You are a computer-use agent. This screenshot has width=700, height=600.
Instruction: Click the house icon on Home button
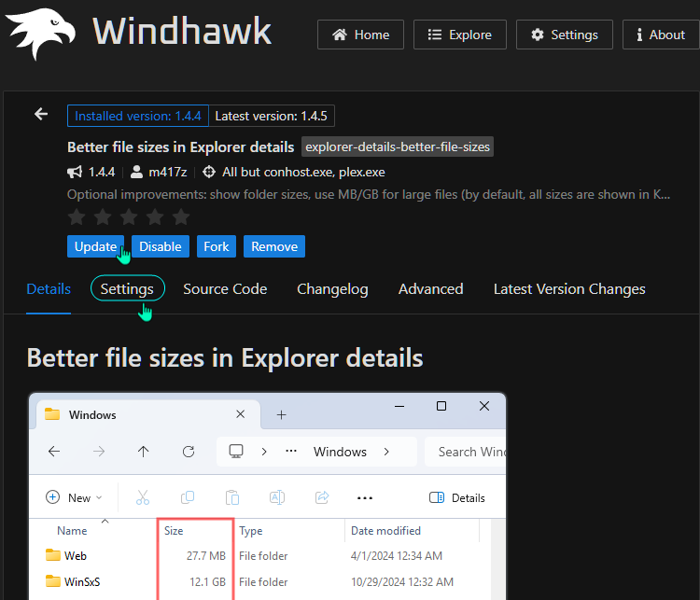click(x=340, y=35)
